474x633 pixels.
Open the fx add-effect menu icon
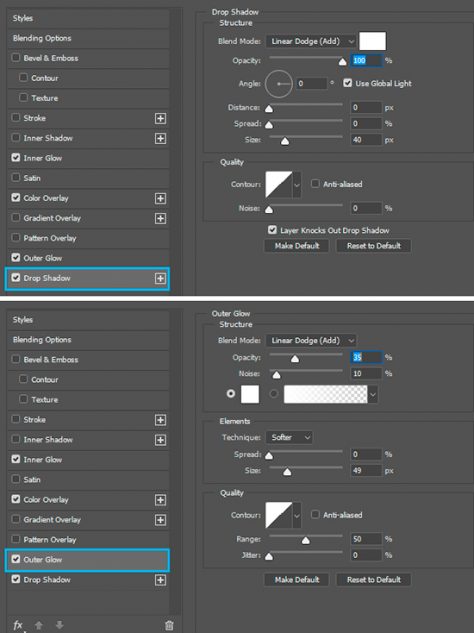click(x=18, y=625)
